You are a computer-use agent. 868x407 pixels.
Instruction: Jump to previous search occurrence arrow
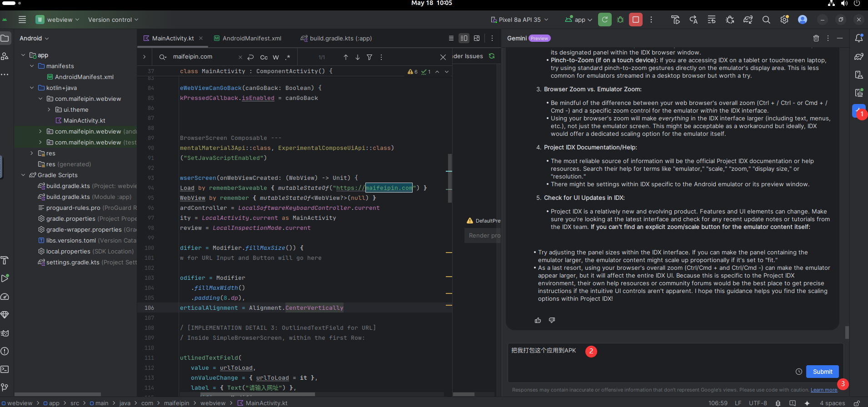pos(346,57)
